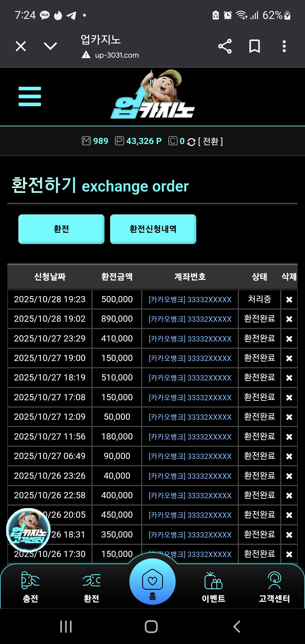Open the 이벤트 gift icon
This screenshot has width=305, height=644.
click(213, 581)
